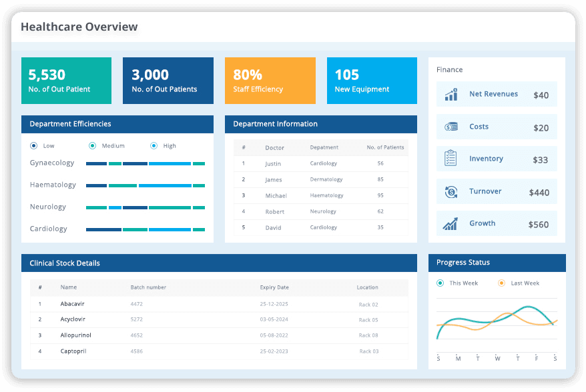Viewport: 586px width, 392px height.
Task: Click the No. of Out Patient teal card
Action: pos(66,80)
